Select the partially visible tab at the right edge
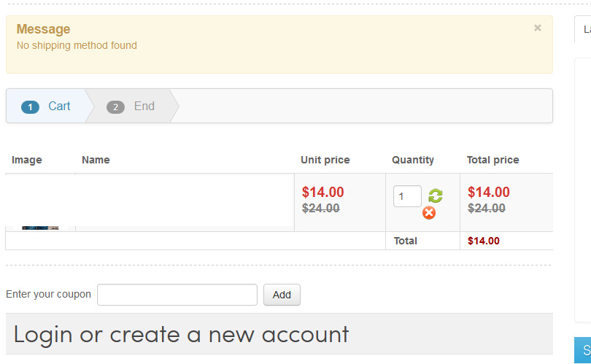This screenshot has width=591, height=364. point(584,30)
